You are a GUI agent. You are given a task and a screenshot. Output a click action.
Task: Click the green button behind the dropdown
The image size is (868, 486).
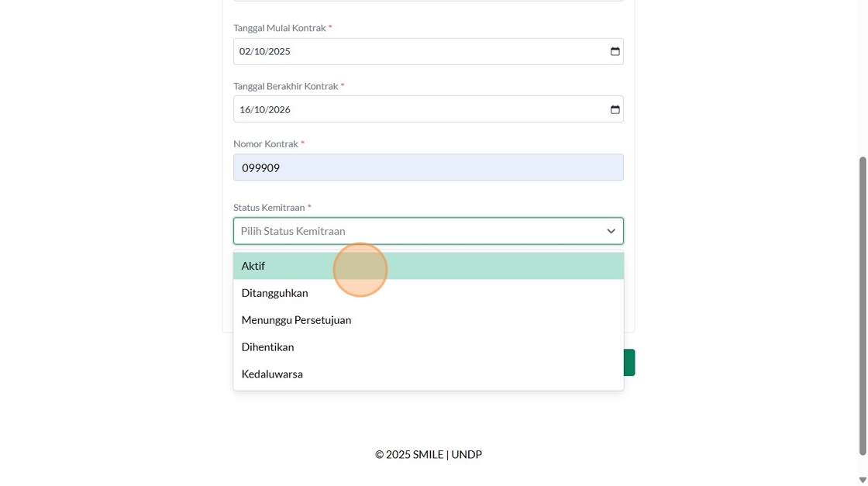tap(629, 363)
